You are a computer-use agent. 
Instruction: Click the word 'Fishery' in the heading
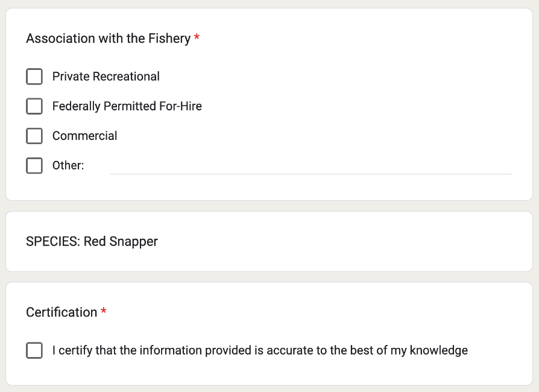click(169, 39)
